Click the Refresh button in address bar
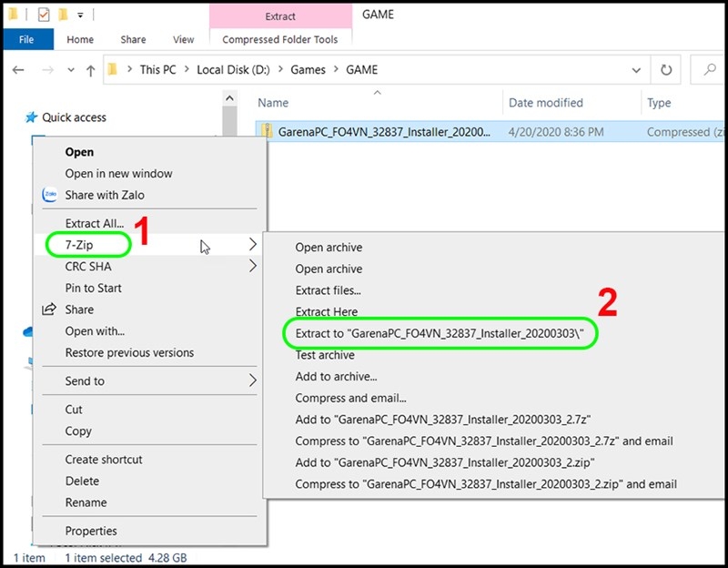Screen dimensions: 728x568 666,70
